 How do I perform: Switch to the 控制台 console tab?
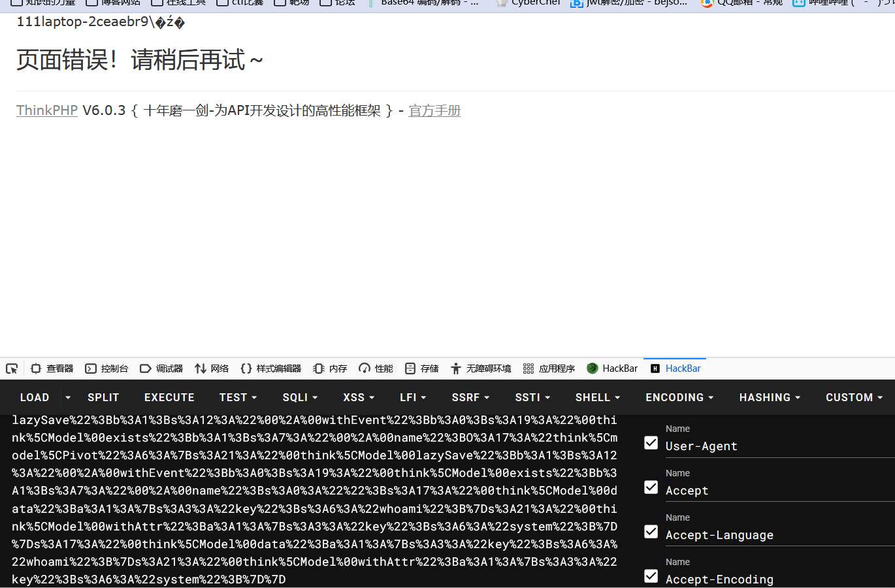click(107, 368)
